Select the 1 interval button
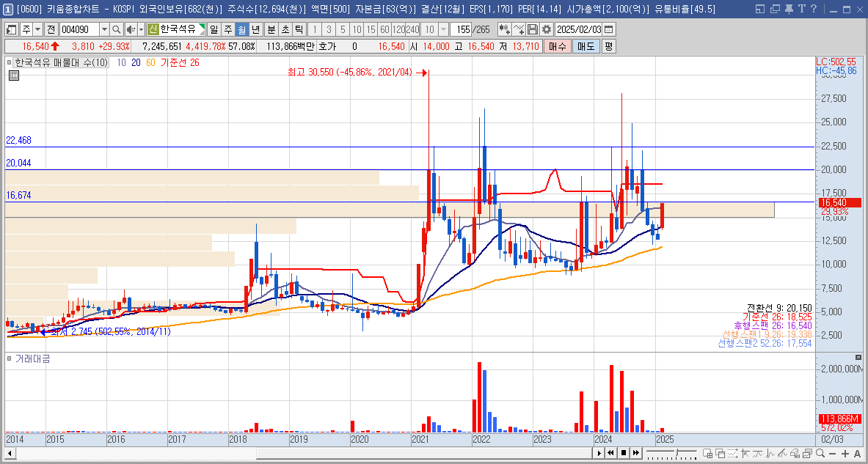Image resolution: width=868 pixels, height=464 pixels. coord(314,30)
